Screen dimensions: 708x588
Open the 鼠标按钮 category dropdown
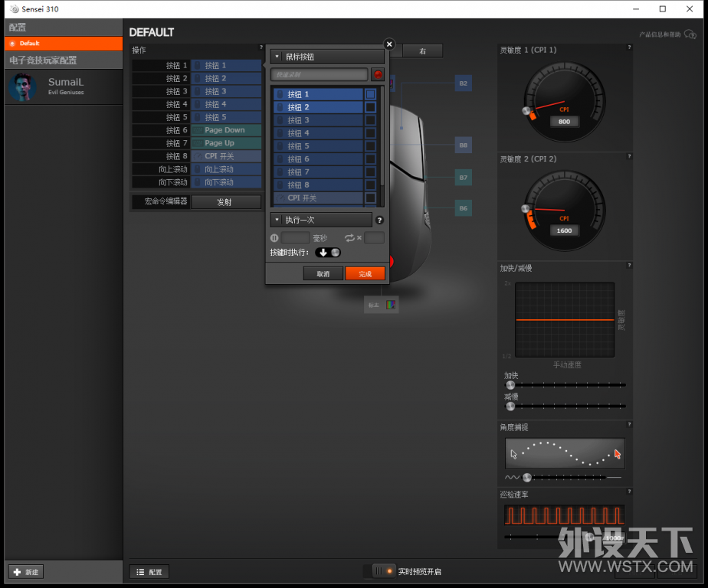coord(328,57)
